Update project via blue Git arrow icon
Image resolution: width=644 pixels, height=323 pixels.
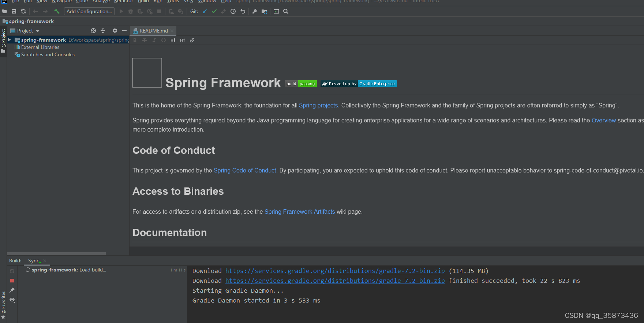click(x=205, y=11)
